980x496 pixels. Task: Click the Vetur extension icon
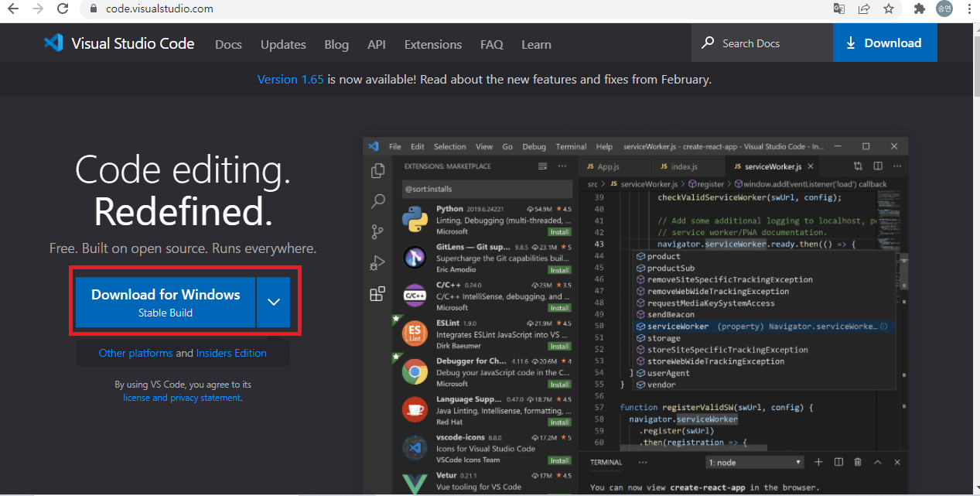click(415, 484)
